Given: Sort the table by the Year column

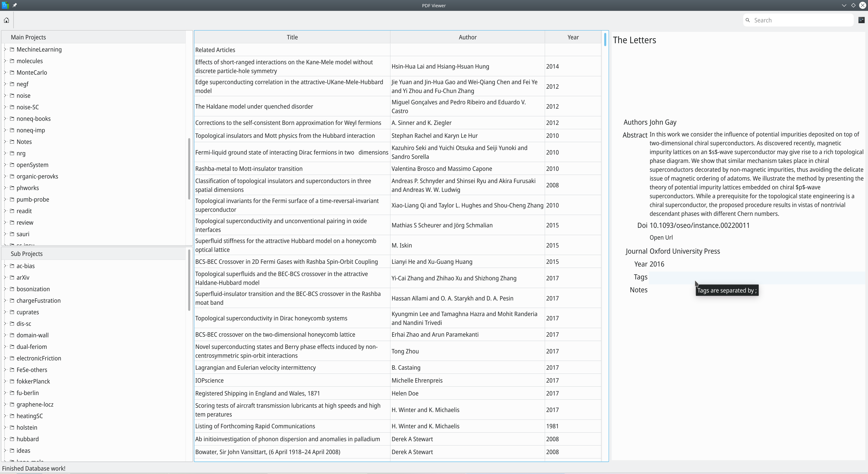Looking at the screenshot, I should 573,37.
